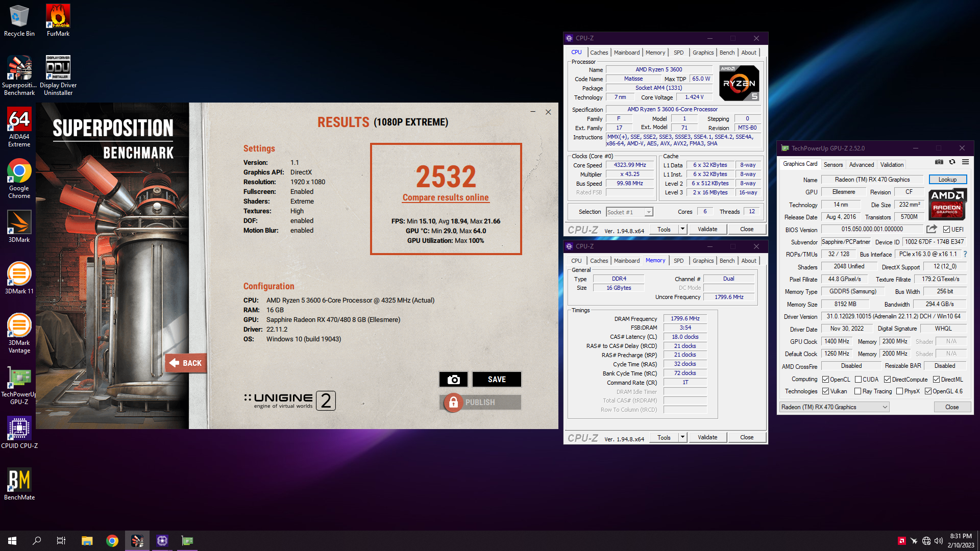Open Tools dropdown arrow in upper CPU-Z
This screenshot has width=980, height=551.
click(x=682, y=229)
